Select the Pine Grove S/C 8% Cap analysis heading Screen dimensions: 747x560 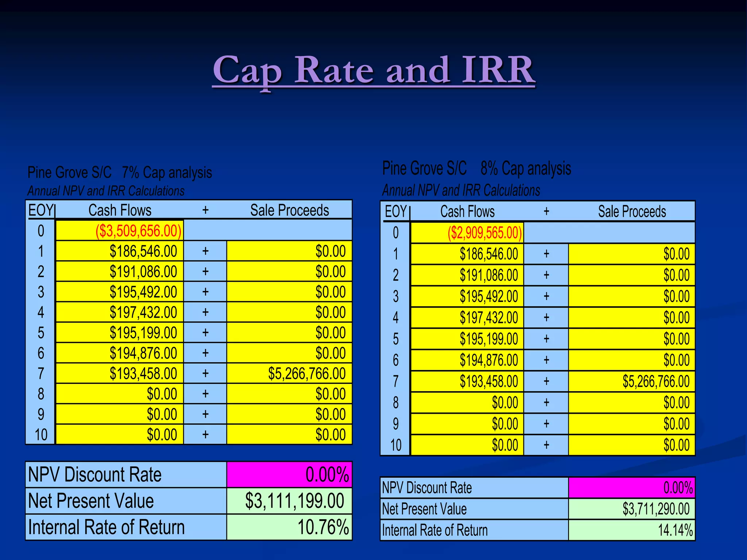point(476,168)
